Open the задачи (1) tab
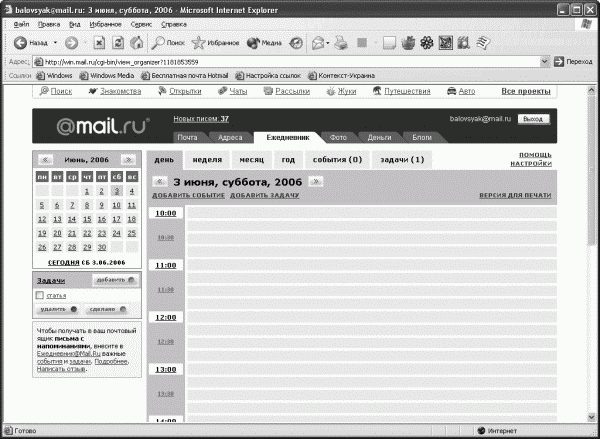Viewport: 600px width, 439px height. coord(402,160)
